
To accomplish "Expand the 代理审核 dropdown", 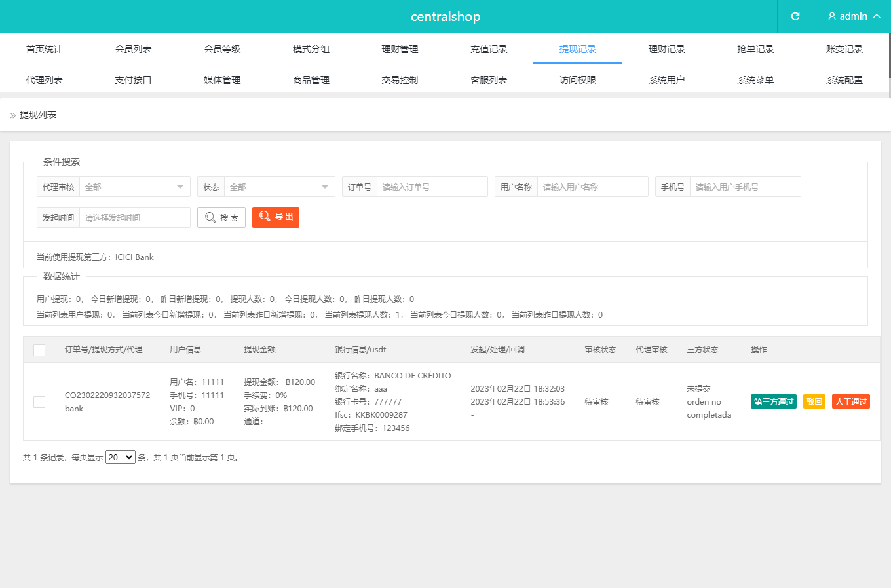I will pyautogui.click(x=134, y=187).
